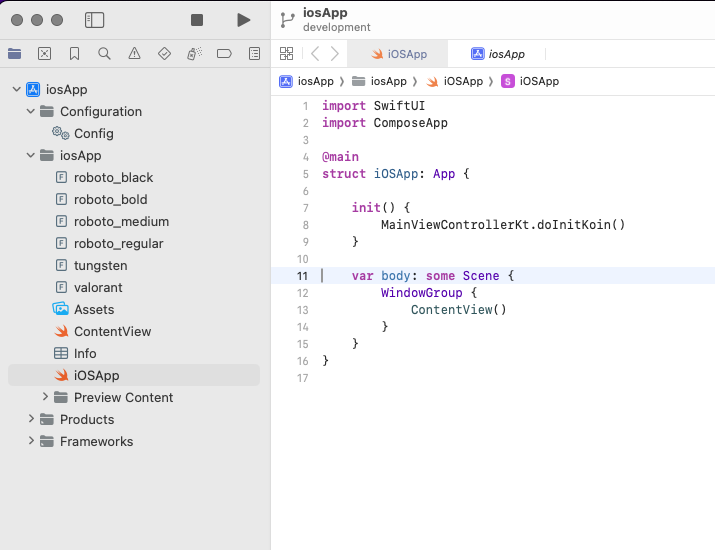Collapse the Configuration folder
Screen dimensions: 715x550
tap(31, 111)
